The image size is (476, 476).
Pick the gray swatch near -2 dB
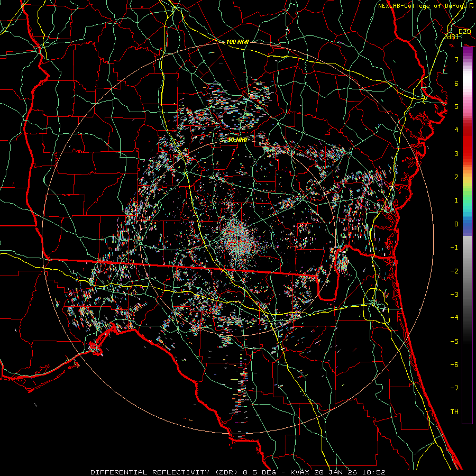click(x=467, y=271)
